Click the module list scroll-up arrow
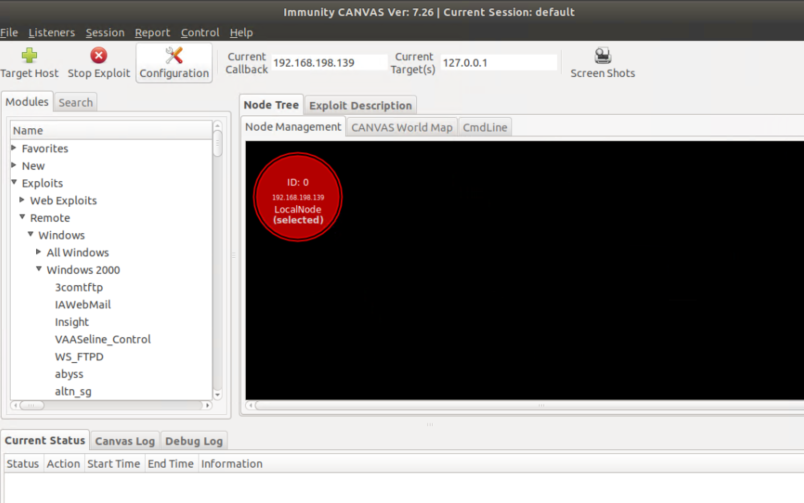Image resolution: width=804 pixels, height=503 pixels. [217, 125]
